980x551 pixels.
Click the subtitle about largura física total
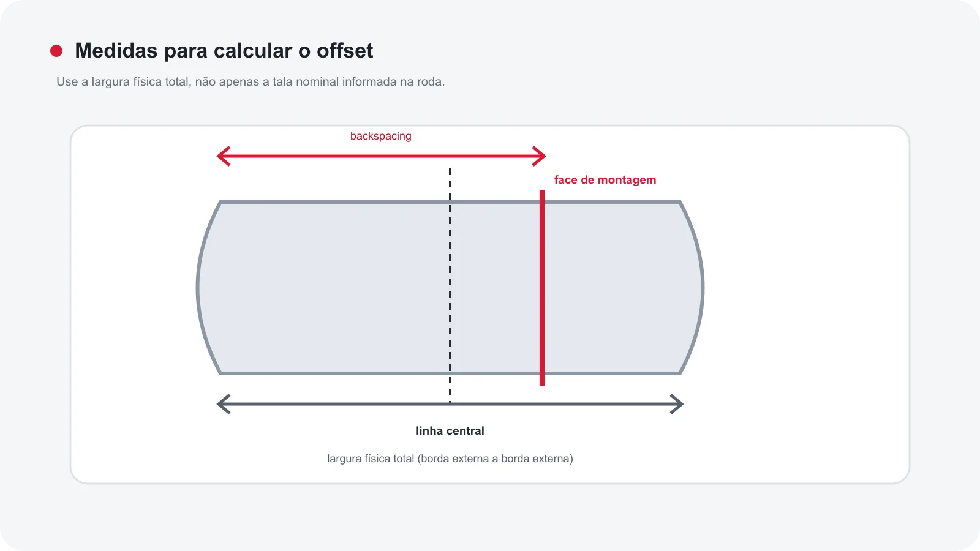pos(251,81)
